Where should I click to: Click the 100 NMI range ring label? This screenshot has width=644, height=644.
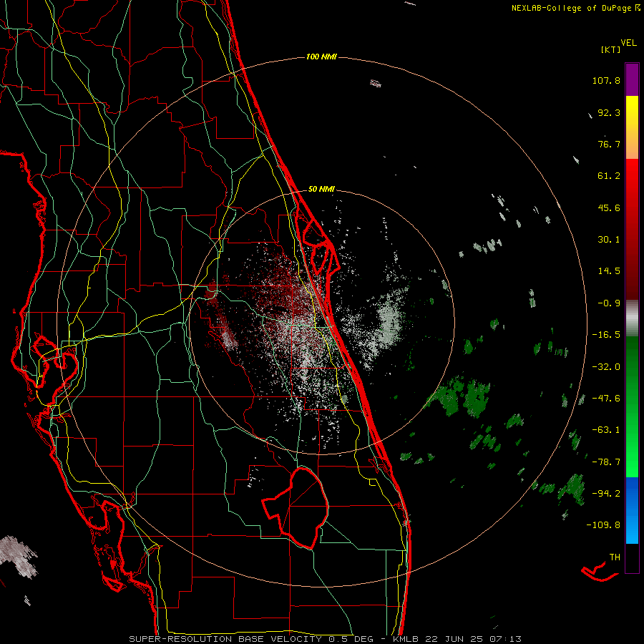[x=321, y=57]
